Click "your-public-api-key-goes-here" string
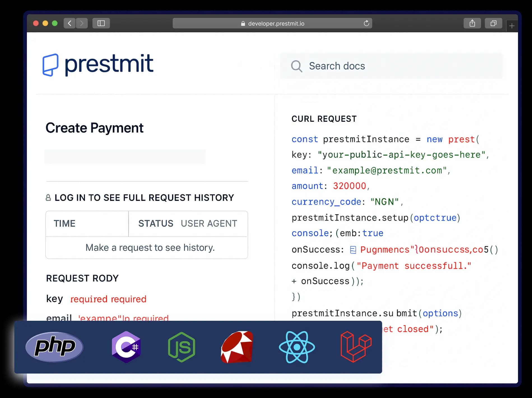 401,154
